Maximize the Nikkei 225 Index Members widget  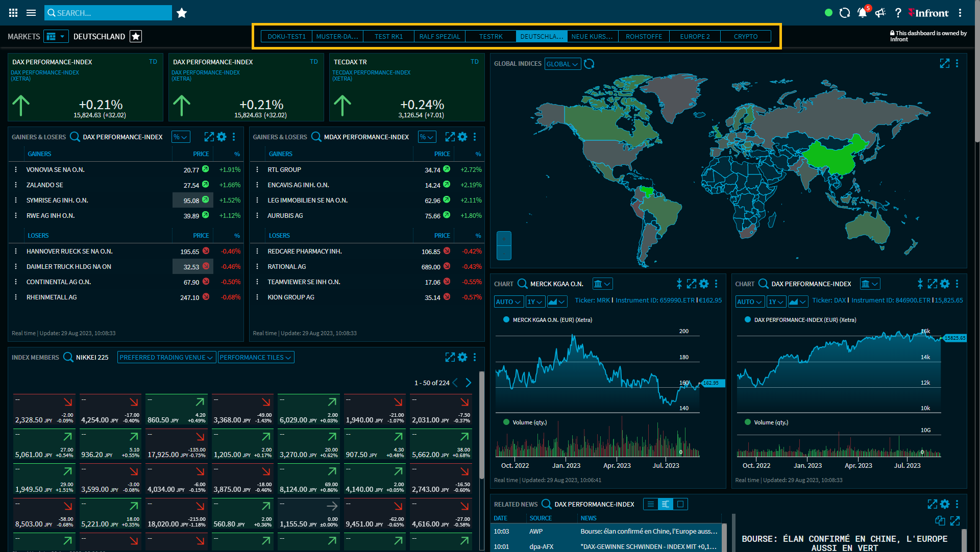pyautogui.click(x=450, y=357)
